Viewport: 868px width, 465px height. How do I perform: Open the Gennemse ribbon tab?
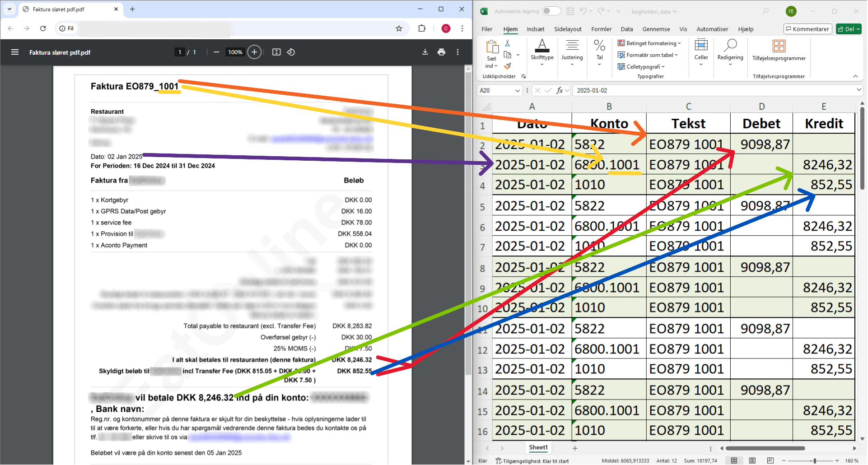coord(656,29)
